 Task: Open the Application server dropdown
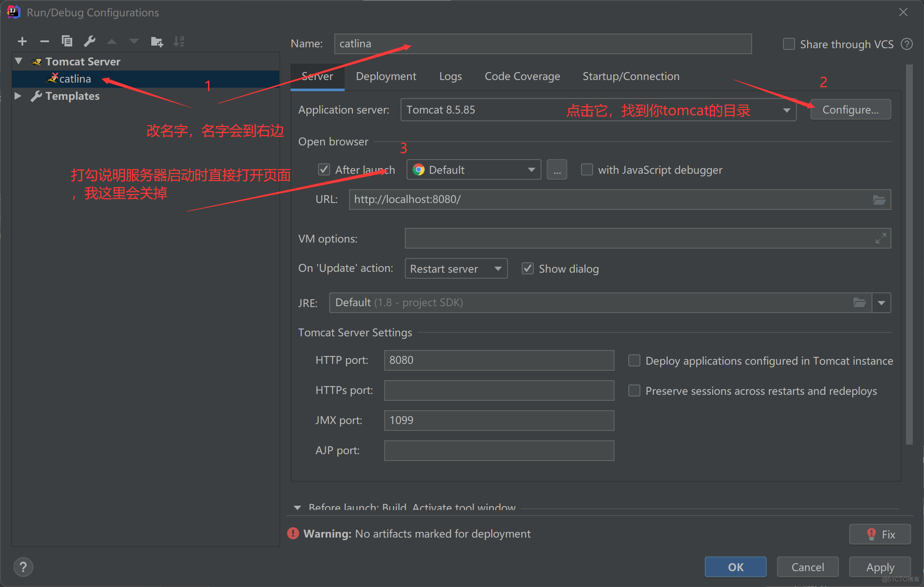click(x=786, y=110)
